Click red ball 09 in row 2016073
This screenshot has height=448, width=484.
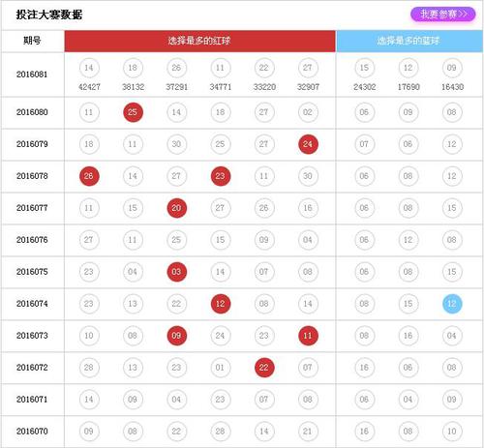(177, 336)
